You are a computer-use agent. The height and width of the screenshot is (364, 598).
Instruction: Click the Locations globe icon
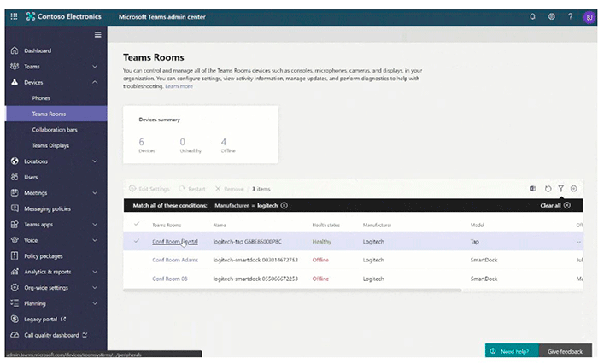point(15,161)
